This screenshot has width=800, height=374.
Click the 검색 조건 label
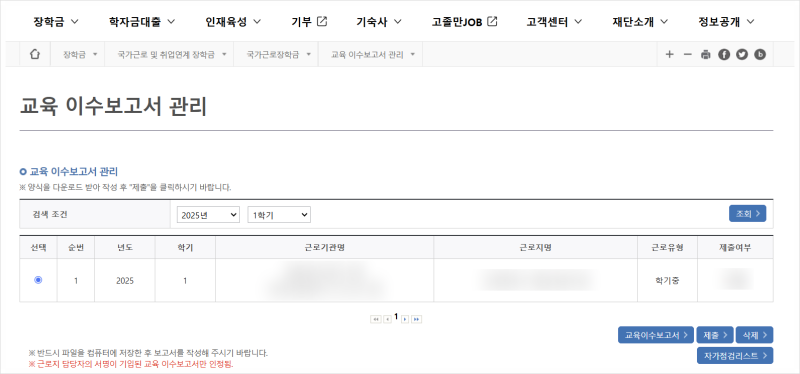point(50,214)
